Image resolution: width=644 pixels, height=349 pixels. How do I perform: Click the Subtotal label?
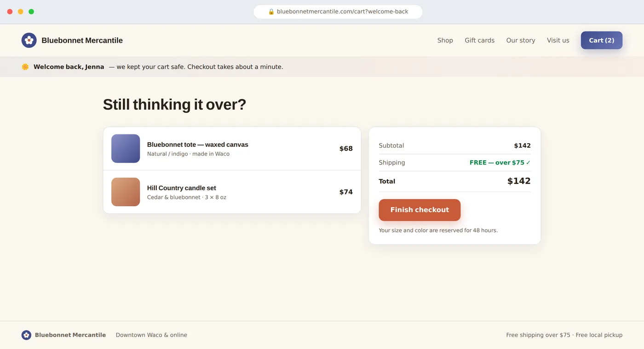pyautogui.click(x=391, y=145)
